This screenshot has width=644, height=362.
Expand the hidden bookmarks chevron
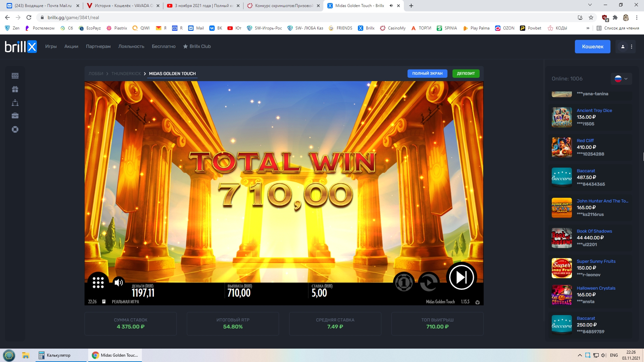pos(588,28)
